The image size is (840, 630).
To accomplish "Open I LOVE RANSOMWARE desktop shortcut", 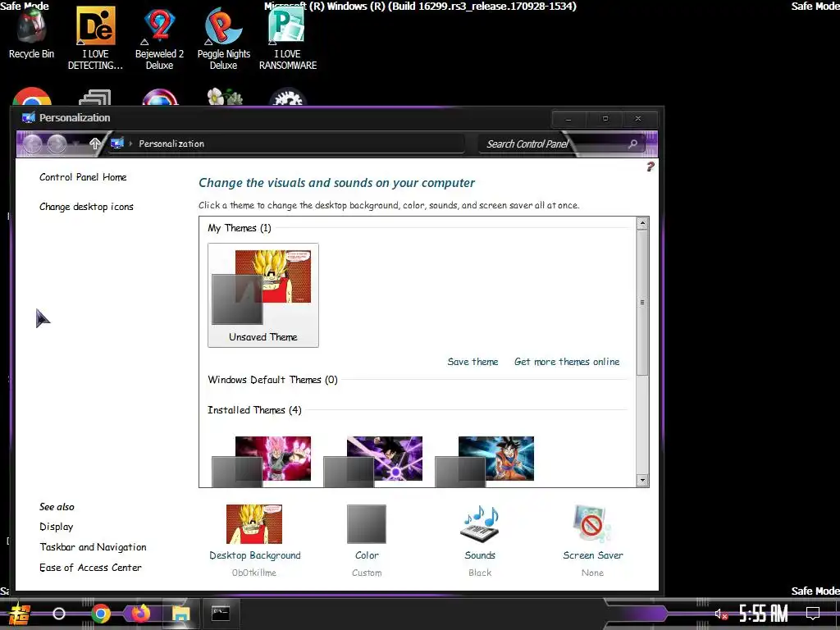I will (x=288, y=38).
